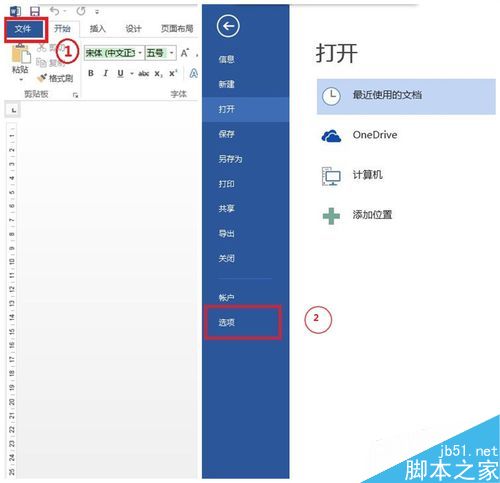The height and width of the screenshot is (483, 500).
Task: Click the vertical ruler
Action: point(12,300)
